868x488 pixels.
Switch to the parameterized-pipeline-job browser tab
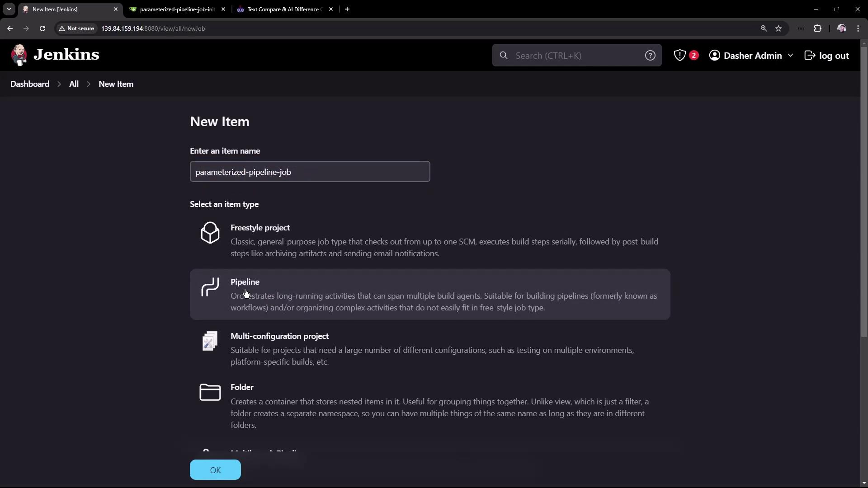[177, 9]
